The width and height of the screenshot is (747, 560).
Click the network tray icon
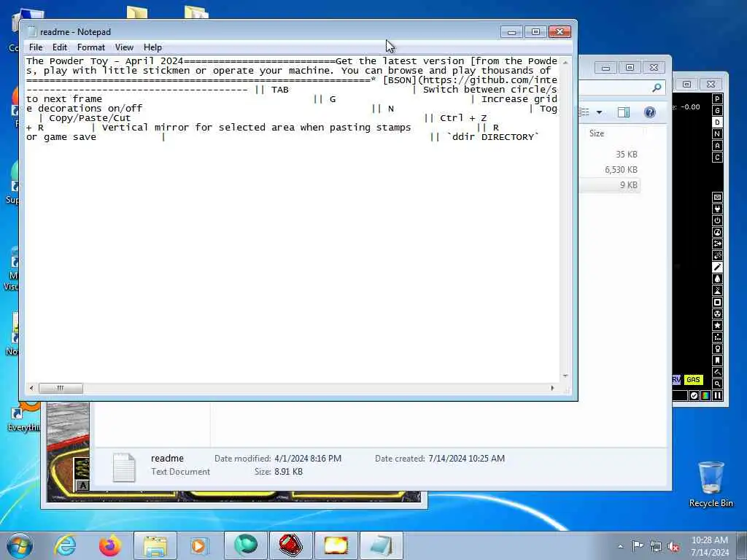point(656,547)
